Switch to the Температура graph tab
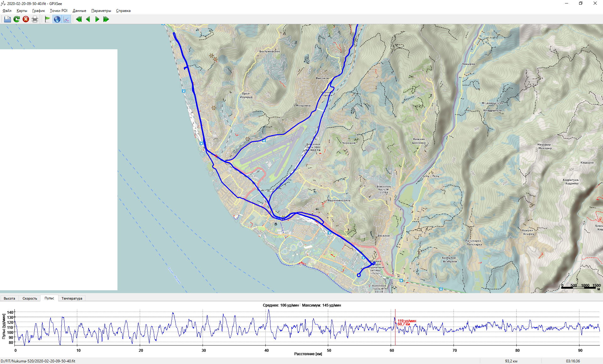603x364 pixels. coord(72,298)
